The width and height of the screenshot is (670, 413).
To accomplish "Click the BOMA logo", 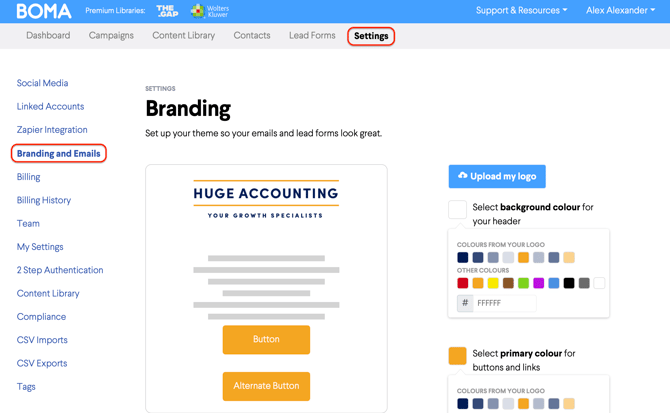I will 44,11.
